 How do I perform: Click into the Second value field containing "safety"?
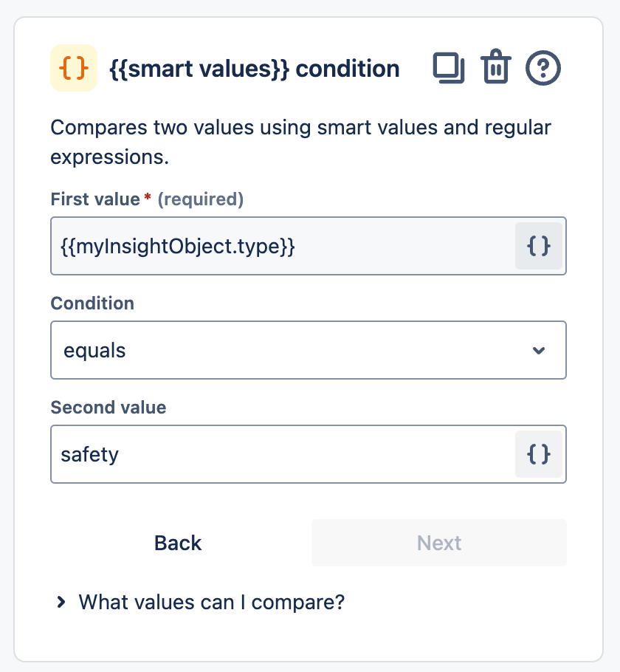[280, 454]
